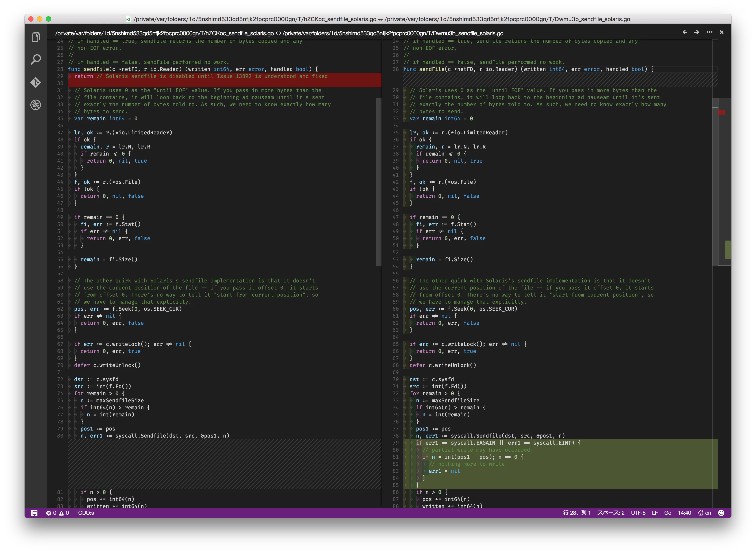Click 'remain = fi.Size()' in right pane
Viewport: 756px width, 553px height.
(x=444, y=260)
